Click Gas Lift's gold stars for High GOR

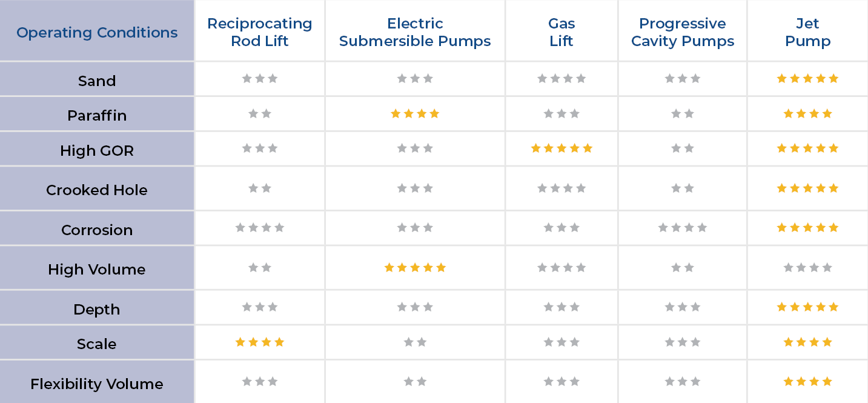[562, 148]
